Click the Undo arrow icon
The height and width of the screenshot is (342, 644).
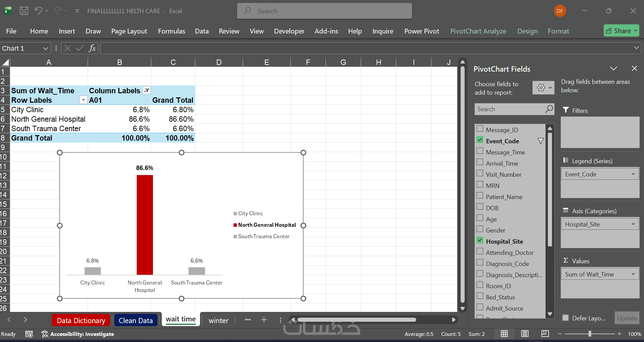click(38, 11)
